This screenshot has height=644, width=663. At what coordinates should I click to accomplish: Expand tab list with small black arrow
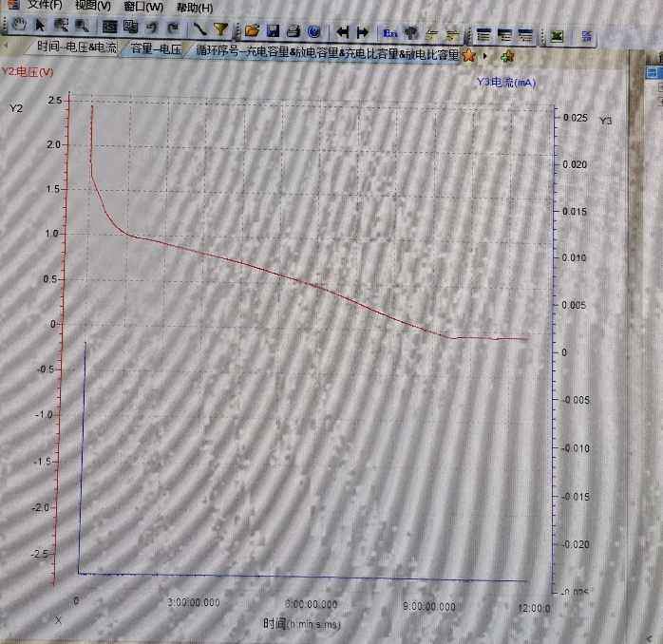tap(485, 55)
